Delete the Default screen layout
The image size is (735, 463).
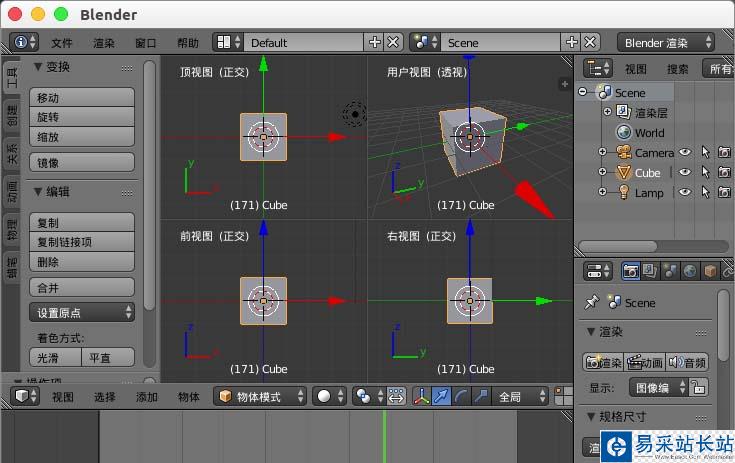[393, 43]
